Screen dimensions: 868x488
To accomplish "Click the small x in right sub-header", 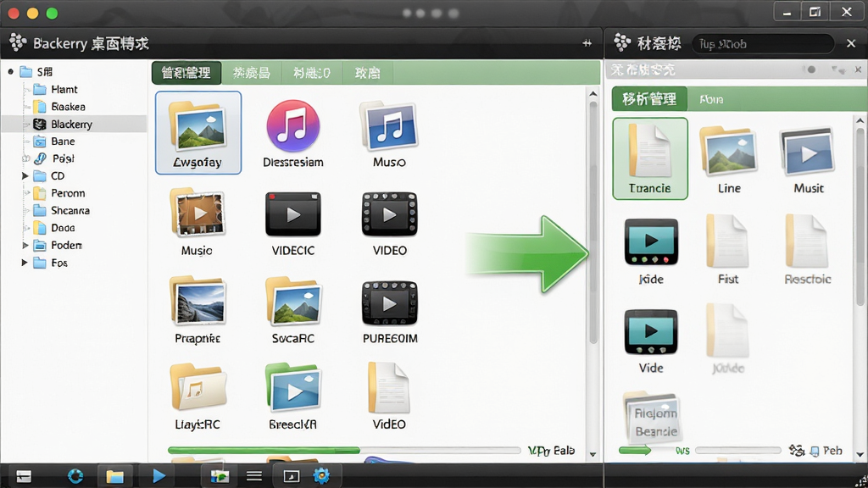I will 858,69.
